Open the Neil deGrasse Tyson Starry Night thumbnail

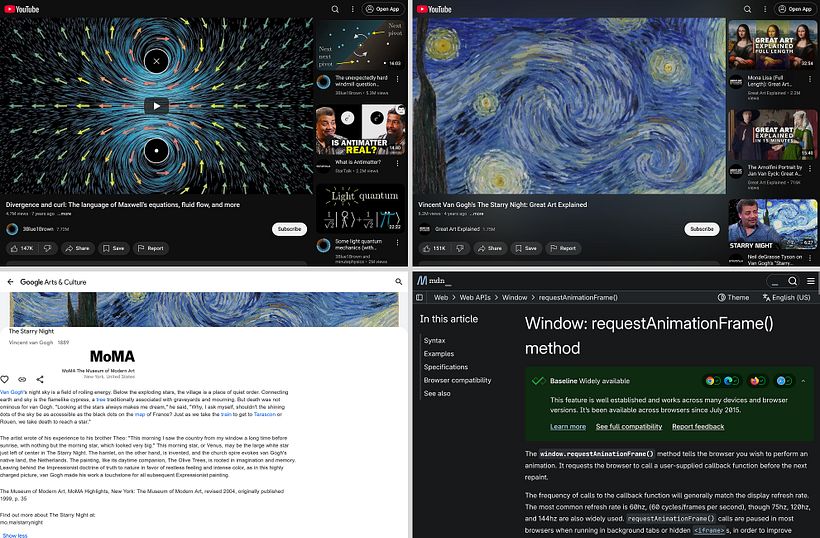(772, 224)
